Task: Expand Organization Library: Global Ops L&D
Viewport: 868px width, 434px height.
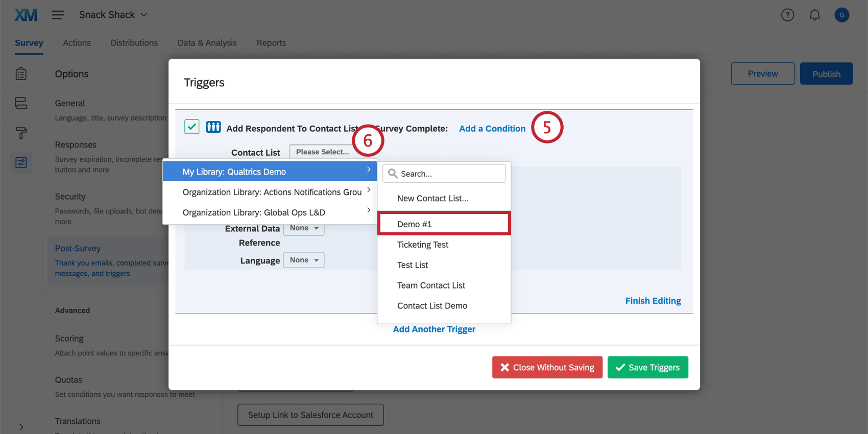Action: tap(270, 212)
